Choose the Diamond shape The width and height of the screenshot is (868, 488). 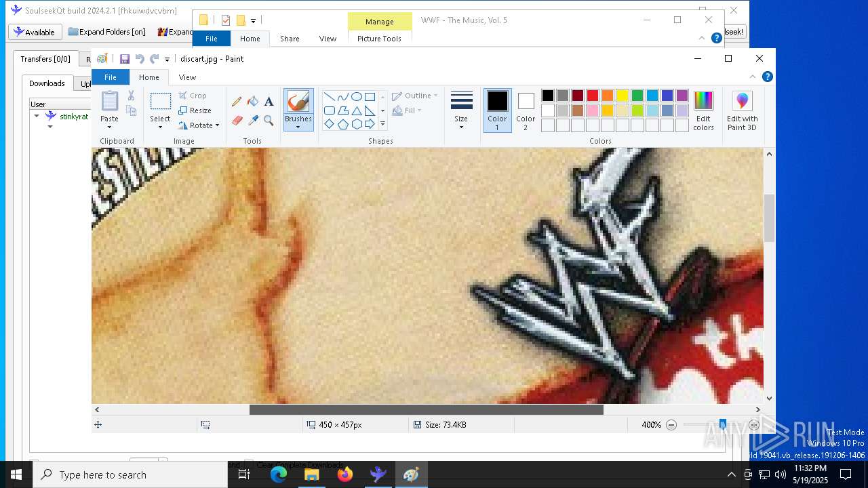point(330,124)
